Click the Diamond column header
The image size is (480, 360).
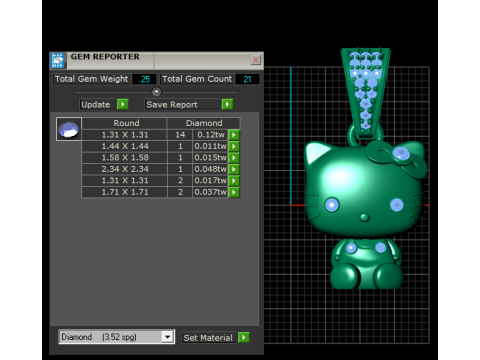(203, 123)
